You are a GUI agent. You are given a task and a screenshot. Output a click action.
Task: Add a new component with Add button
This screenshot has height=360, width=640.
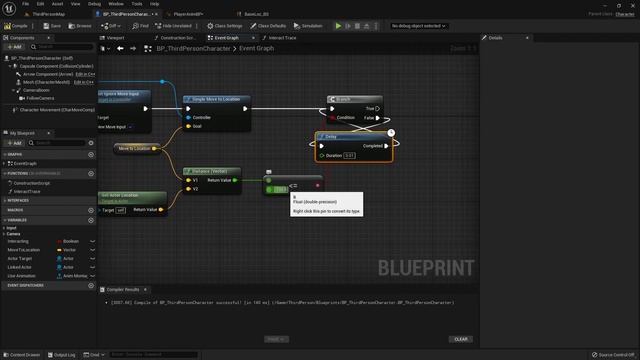14,47
